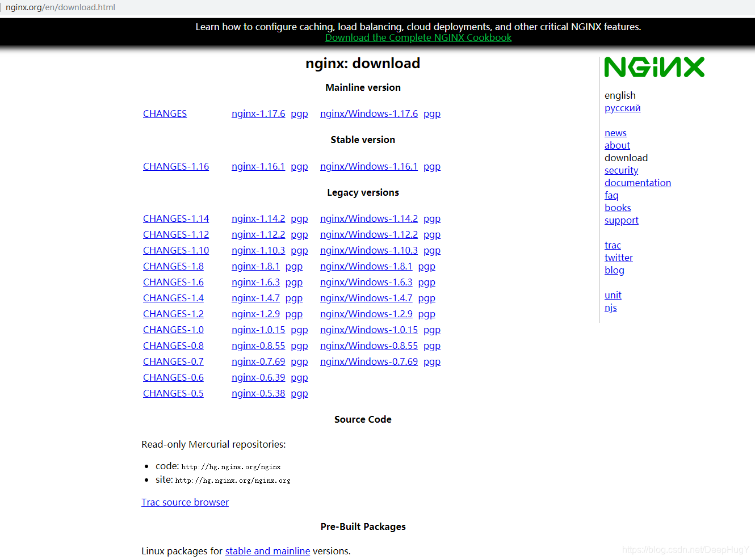755x560 pixels.
Task: Open CHANGES-1.16 link
Action: pos(176,166)
